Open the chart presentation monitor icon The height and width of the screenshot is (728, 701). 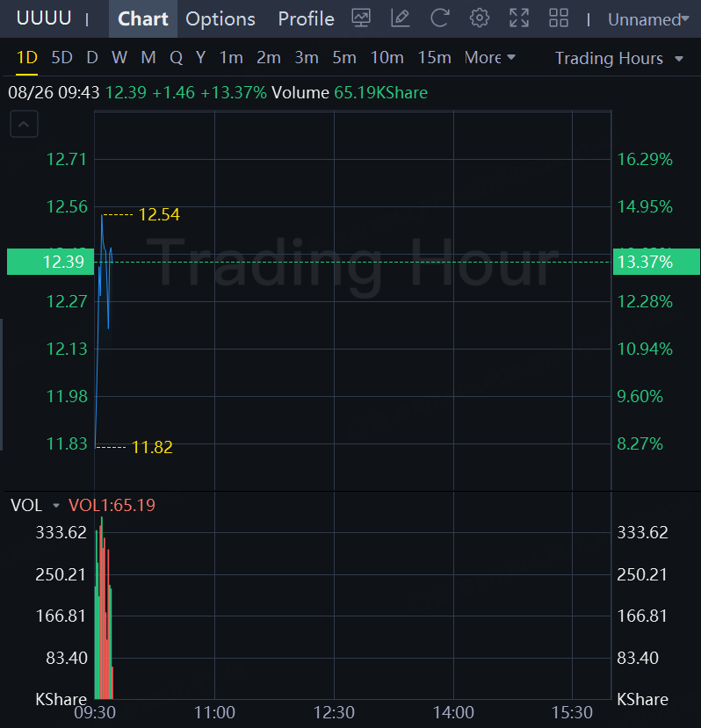pyautogui.click(x=361, y=18)
